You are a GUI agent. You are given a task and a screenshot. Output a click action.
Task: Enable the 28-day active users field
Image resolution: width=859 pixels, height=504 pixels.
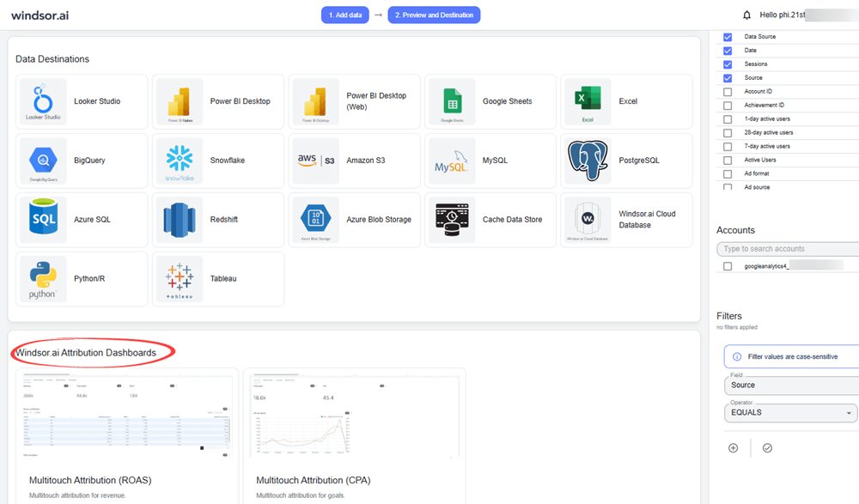coord(728,133)
